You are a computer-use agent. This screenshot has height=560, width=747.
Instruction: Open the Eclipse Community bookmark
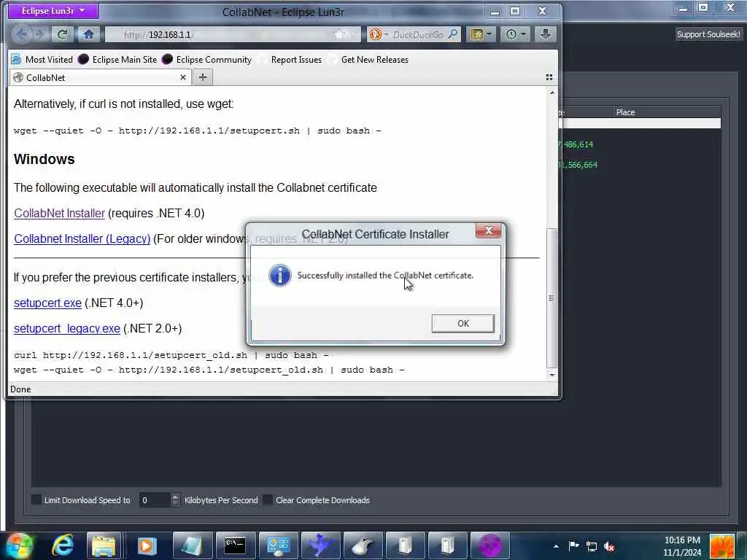point(206,60)
